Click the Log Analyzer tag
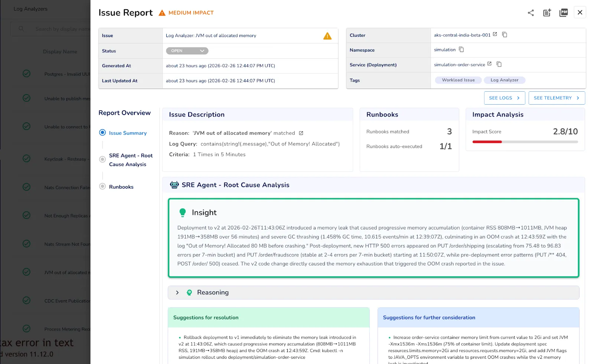This screenshot has height=364, width=594. pos(505,80)
